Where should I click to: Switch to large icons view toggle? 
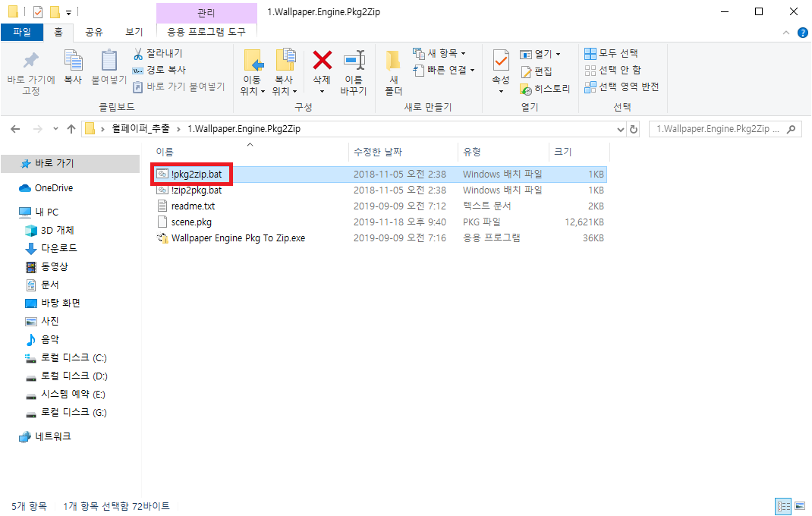800,505
